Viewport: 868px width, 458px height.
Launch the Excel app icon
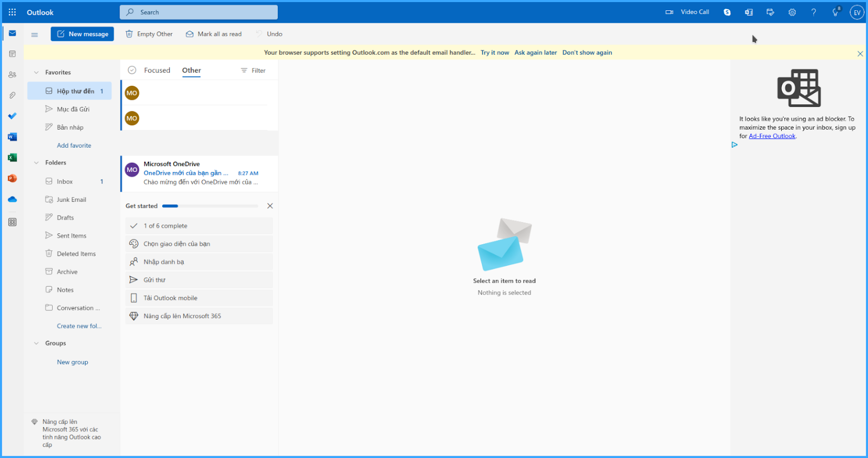[12, 157]
